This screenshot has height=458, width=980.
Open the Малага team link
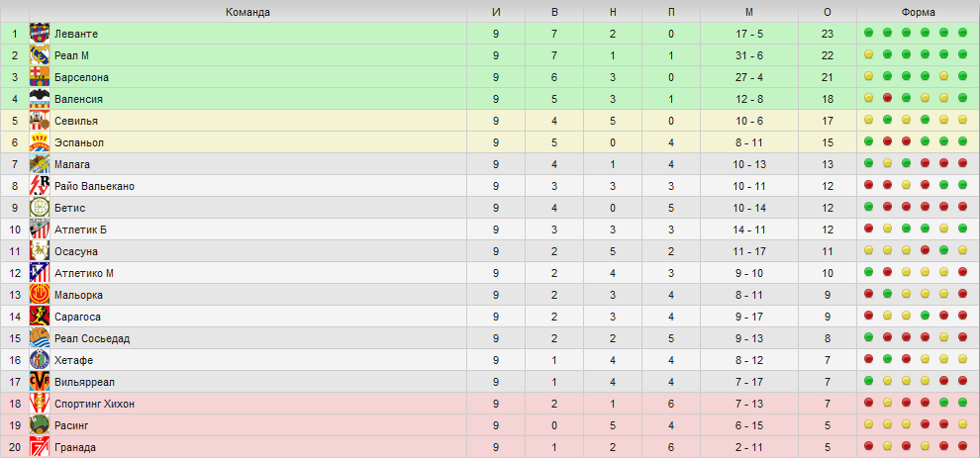[72, 164]
